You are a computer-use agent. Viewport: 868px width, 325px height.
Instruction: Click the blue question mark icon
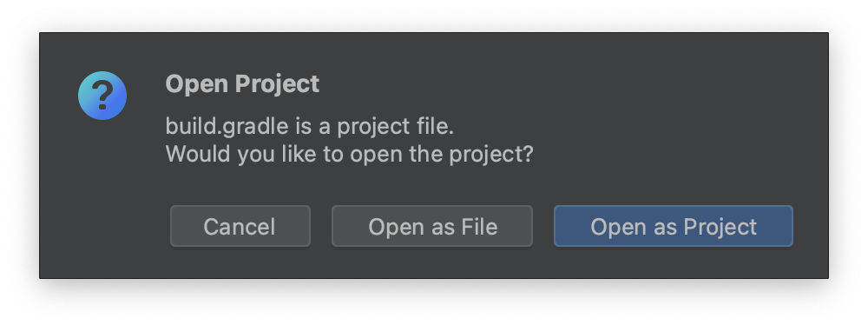[x=102, y=96]
